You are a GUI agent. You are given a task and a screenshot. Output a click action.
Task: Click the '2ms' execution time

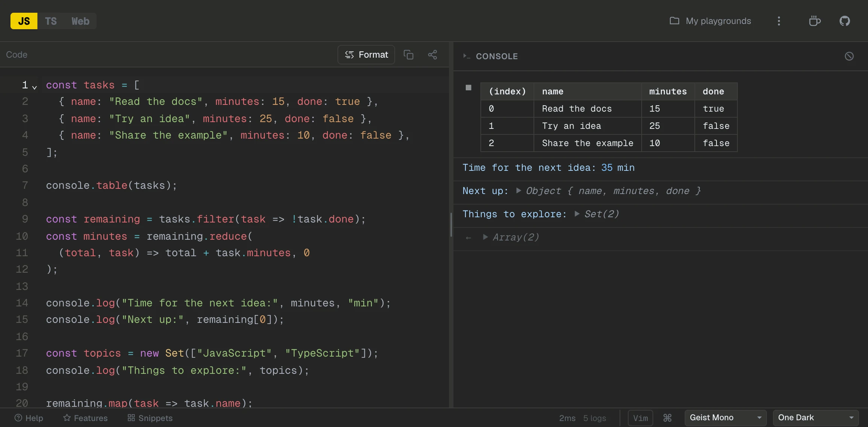[567, 418]
